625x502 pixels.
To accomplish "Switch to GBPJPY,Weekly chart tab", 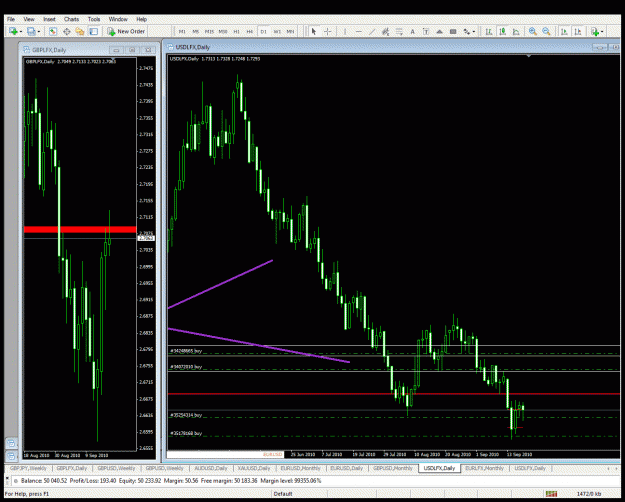I will pos(28,468).
